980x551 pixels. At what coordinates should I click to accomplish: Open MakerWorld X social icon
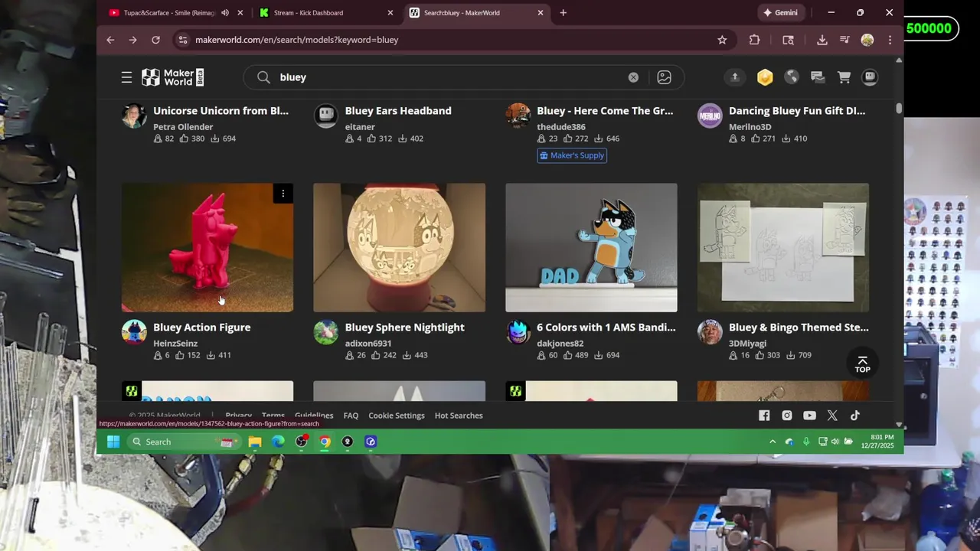(832, 416)
